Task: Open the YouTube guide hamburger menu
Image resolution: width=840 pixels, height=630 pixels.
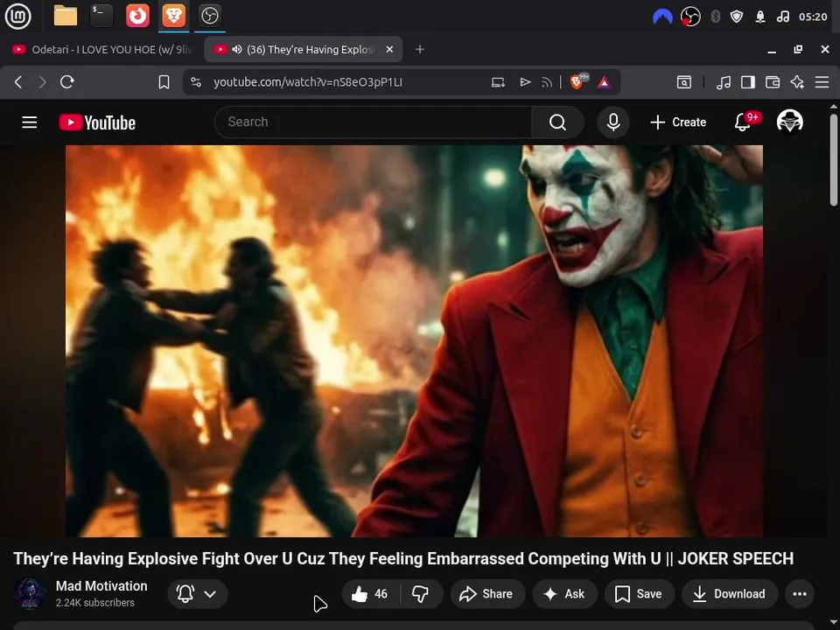Action: (30, 122)
